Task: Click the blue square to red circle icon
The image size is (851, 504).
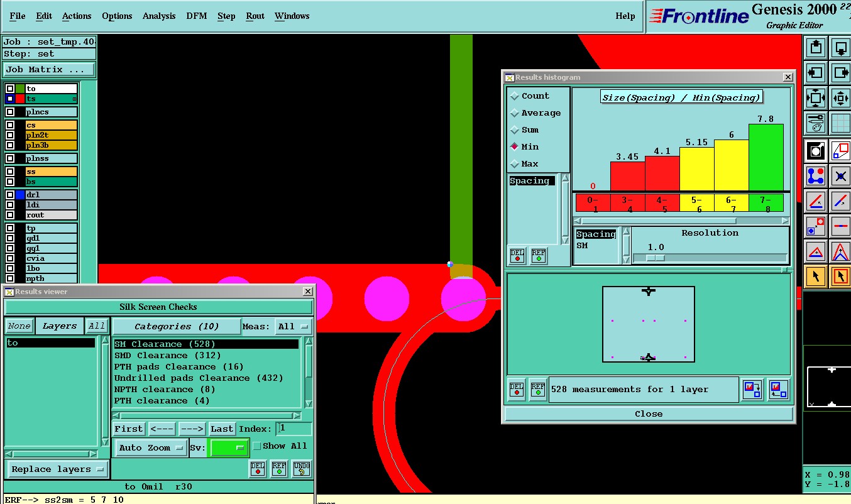Action: click(816, 226)
